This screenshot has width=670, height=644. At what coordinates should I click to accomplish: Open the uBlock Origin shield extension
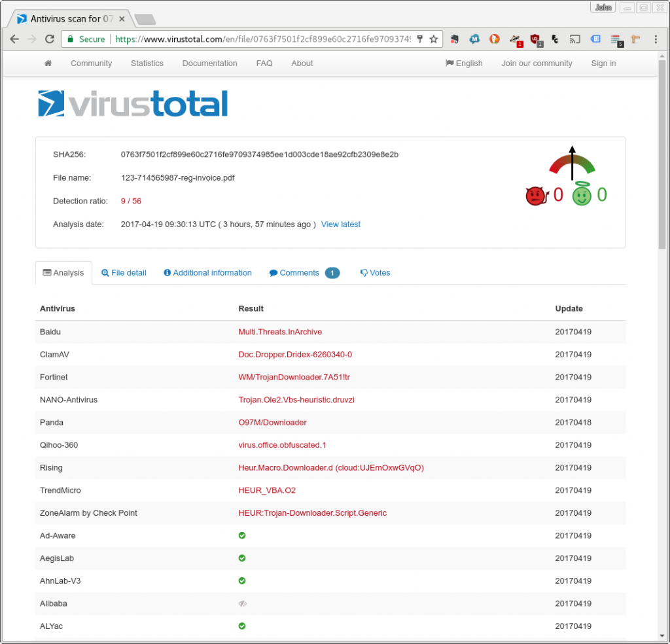point(536,40)
